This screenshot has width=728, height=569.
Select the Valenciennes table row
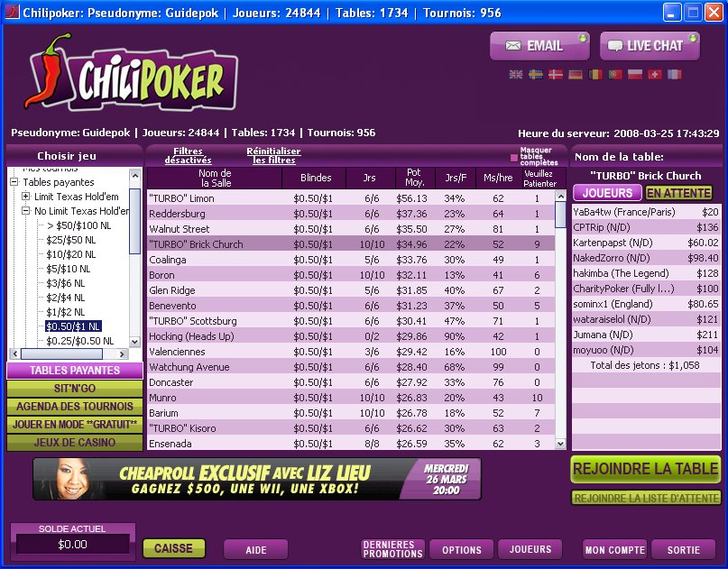point(351,352)
